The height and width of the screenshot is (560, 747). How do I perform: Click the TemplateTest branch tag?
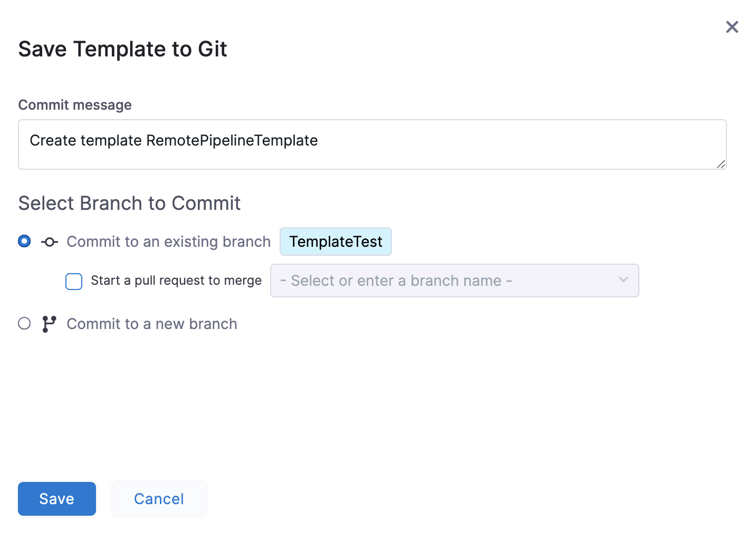[x=336, y=242]
